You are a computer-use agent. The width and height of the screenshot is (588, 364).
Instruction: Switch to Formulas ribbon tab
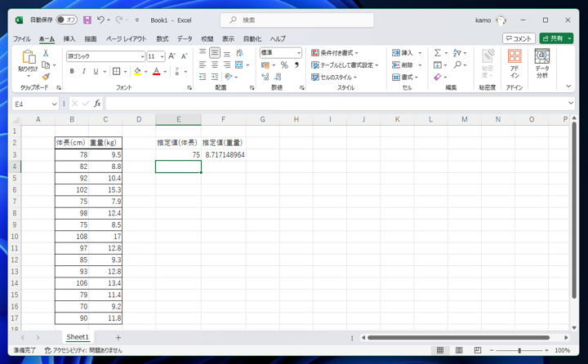[x=163, y=38]
